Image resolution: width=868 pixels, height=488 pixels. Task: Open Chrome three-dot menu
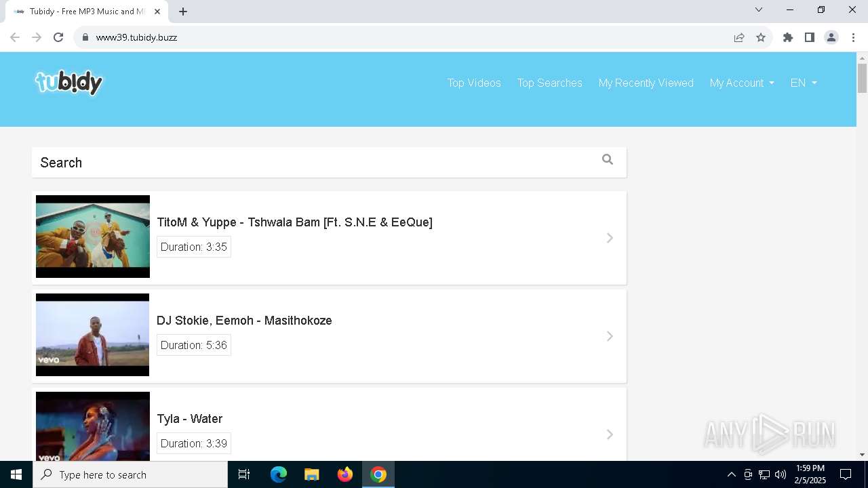point(853,37)
